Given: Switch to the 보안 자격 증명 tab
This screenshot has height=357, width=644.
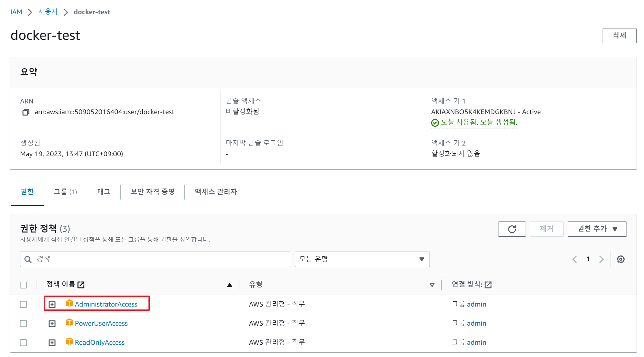Looking at the screenshot, I should 152,192.
